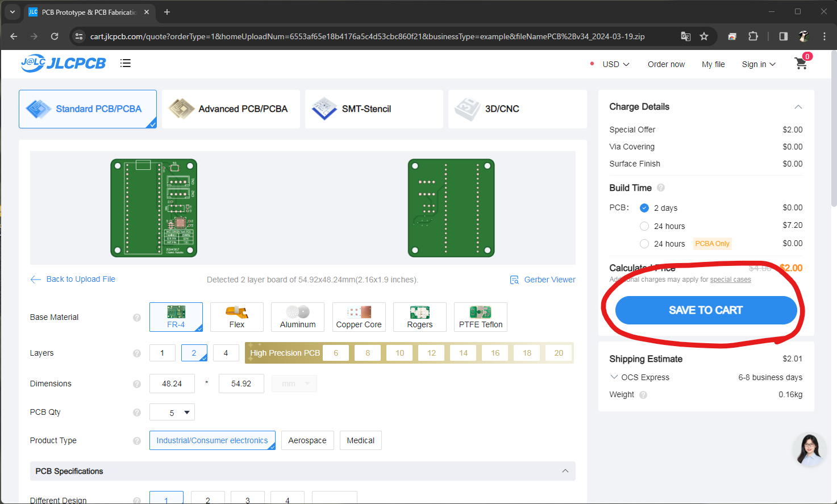This screenshot has height=504, width=837.
Task: Click the help icon beside PCB Qty
Action: tap(136, 412)
